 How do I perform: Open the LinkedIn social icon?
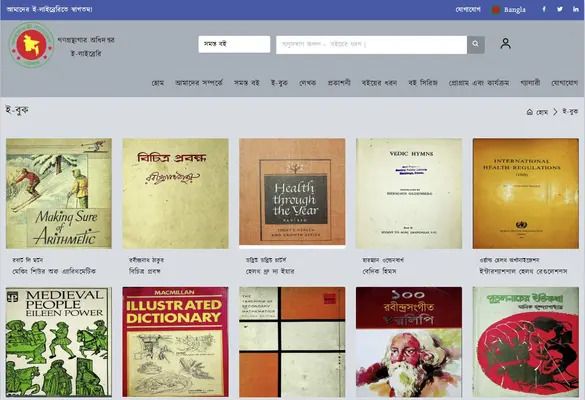(576, 9)
